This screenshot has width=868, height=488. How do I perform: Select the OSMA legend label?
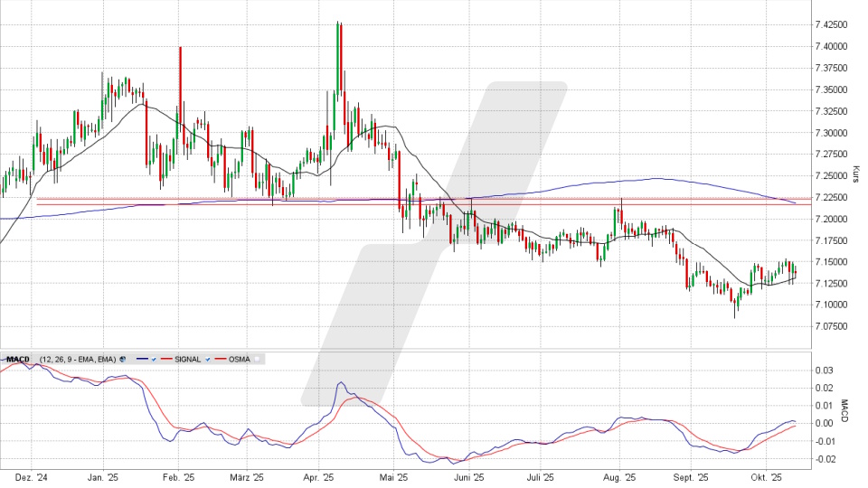point(238,360)
